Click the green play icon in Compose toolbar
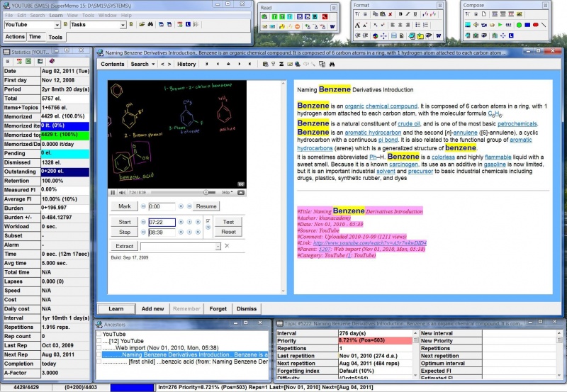 (x=500, y=25)
